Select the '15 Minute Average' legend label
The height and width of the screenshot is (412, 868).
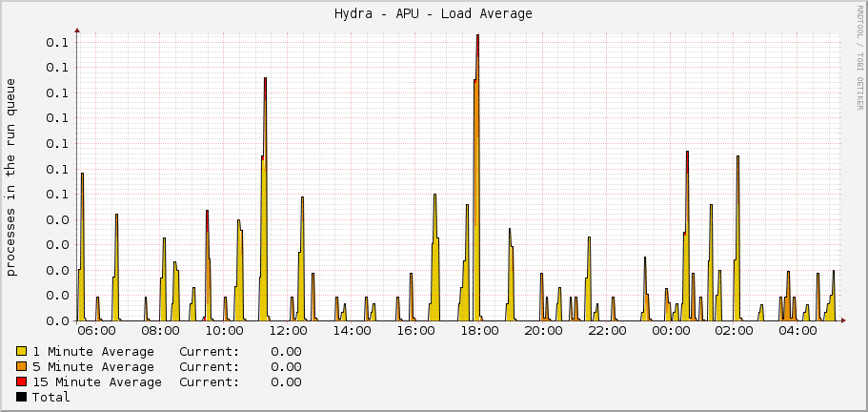(x=97, y=382)
